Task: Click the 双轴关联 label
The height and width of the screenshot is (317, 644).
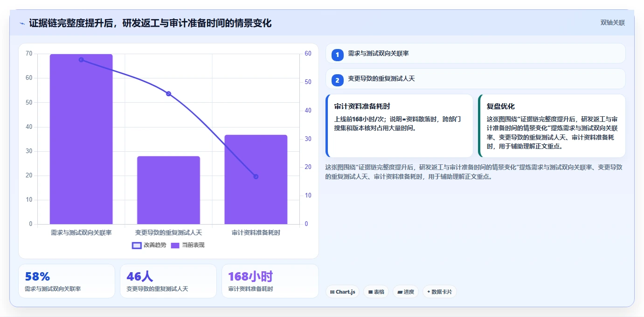Action: 612,22
